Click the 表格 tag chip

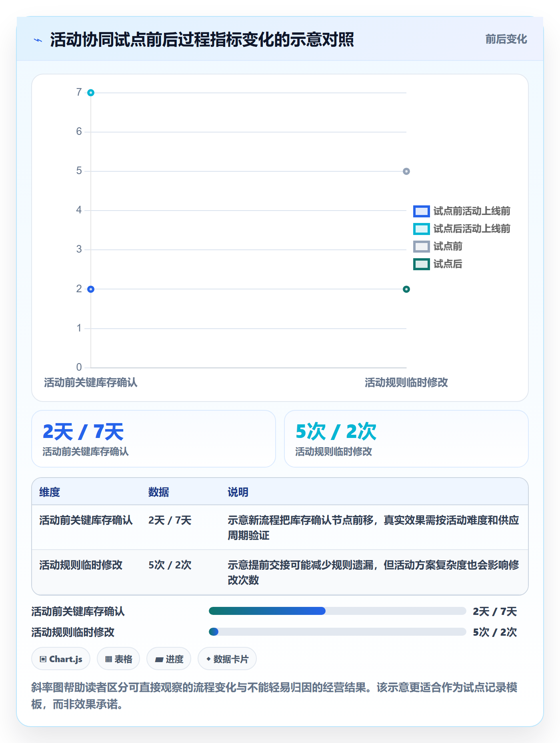tap(118, 659)
